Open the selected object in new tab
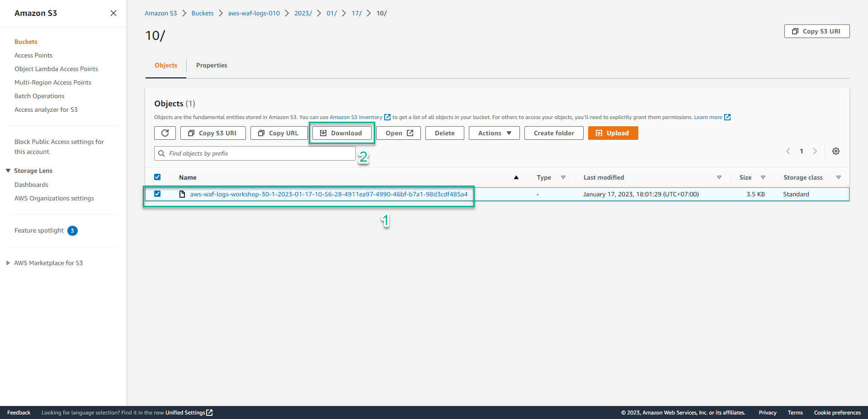The width and height of the screenshot is (868, 419). (399, 133)
